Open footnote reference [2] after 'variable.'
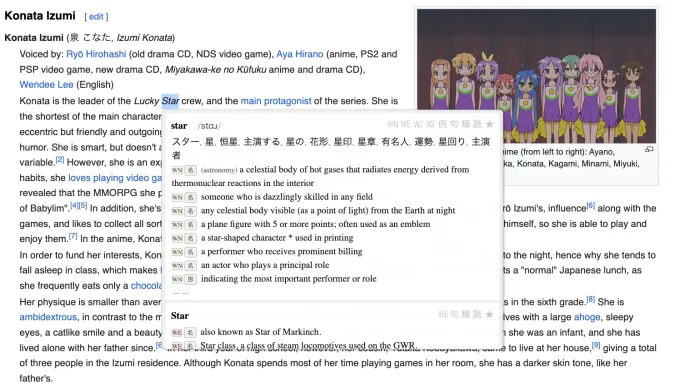Image resolution: width=675 pixels, height=388 pixels. click(x=60, y=160)
